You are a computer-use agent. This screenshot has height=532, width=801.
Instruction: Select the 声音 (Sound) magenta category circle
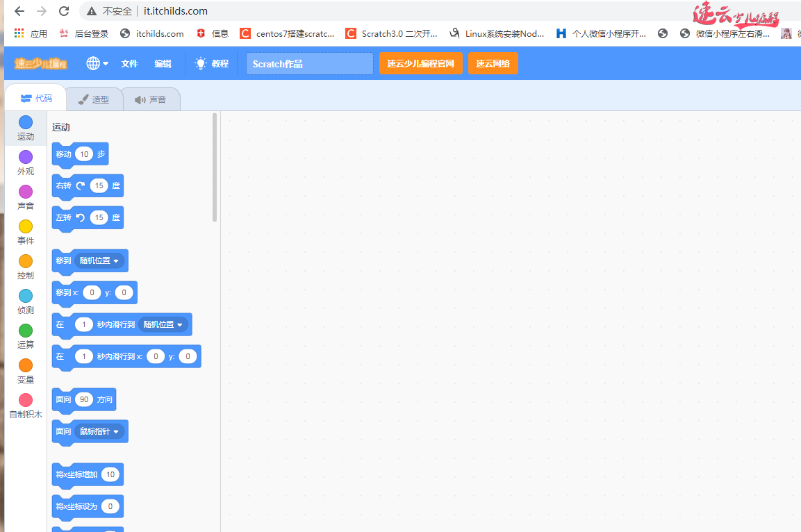point(26,192)
